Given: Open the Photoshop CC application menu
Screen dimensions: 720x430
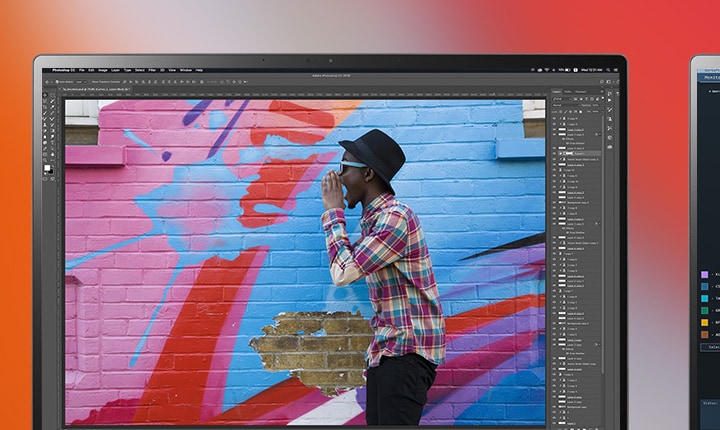Looking at the screenshot, I should click(63, 70).
